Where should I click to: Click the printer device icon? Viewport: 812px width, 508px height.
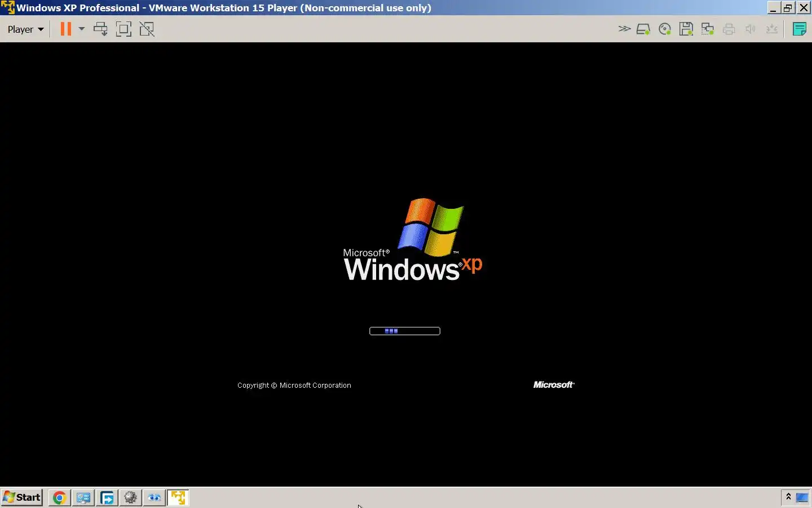tap(729, 29)
